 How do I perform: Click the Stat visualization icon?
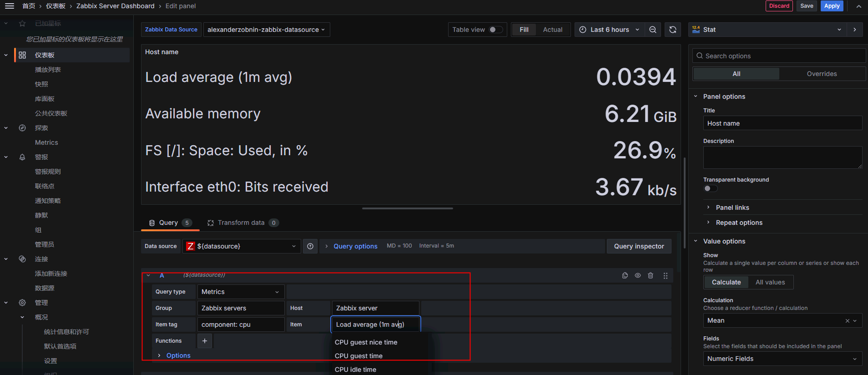(696, 30)
